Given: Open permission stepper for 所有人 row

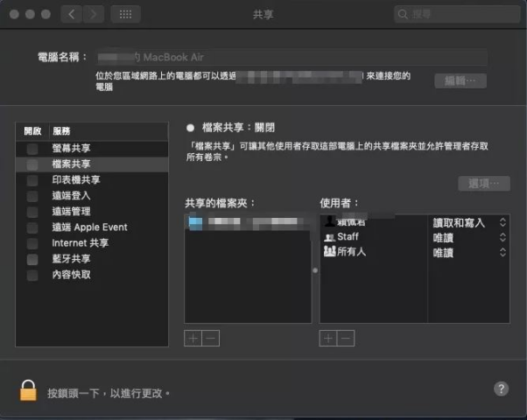Looking at the screenshot, I should click(x=502, y=252).
